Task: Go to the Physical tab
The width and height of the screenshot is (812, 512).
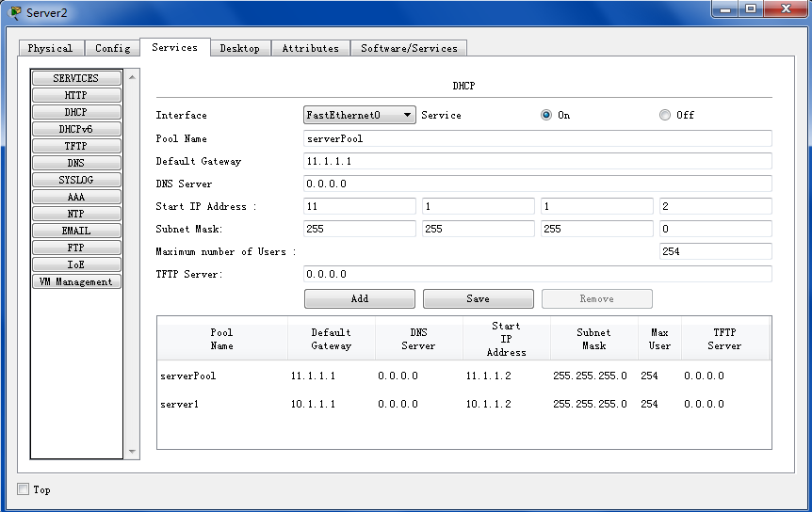Action: click(x=51, y=48)
